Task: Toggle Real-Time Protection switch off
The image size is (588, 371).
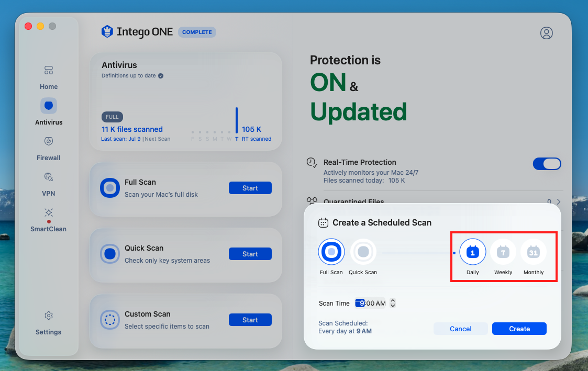Action: click(547, 164)
